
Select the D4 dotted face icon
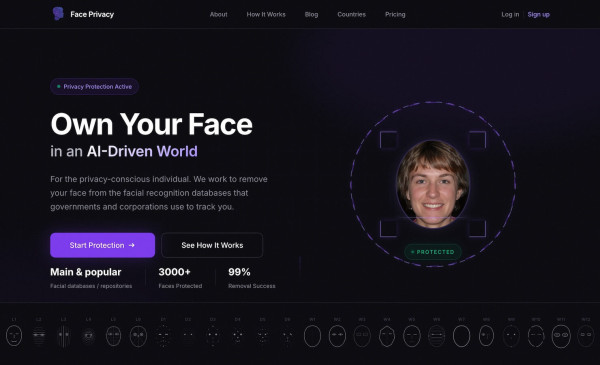(x=238, y=336)
